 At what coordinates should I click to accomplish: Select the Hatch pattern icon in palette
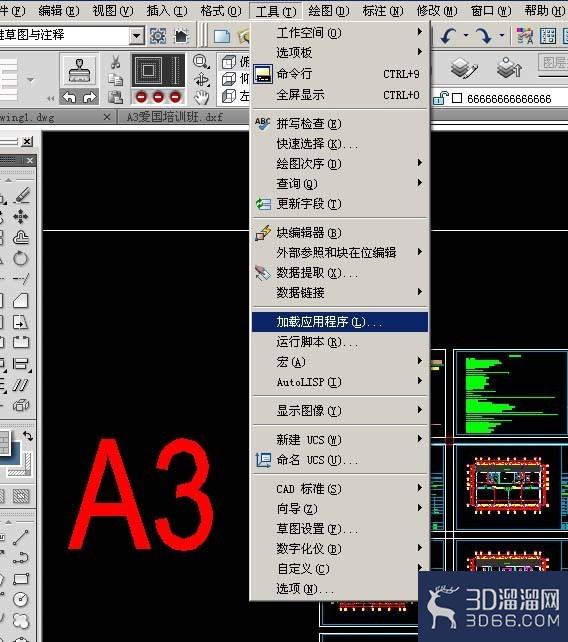[x=21, y=496]
